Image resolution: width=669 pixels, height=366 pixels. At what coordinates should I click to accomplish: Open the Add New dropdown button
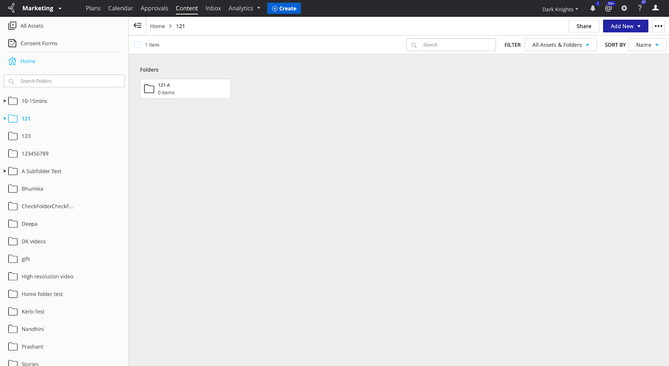(625, 26)
